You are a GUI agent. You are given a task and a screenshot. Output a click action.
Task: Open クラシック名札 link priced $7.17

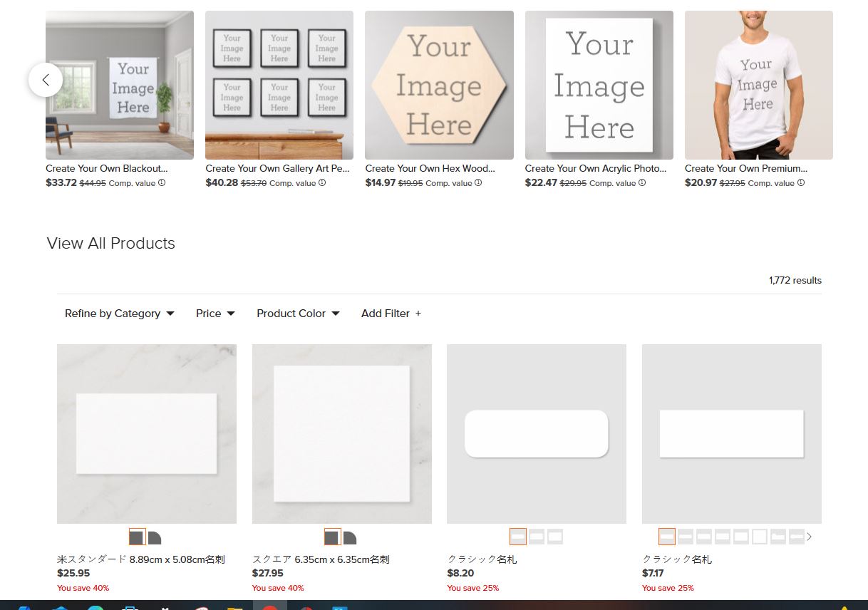pyautogui.click(x=677, y=559)
